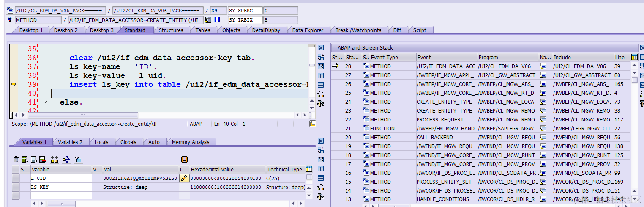Image resolution: width=644 pixels, height=207 pixels.
Task: Click blue info icon next to CREATE_ENTITY field
Action: pyautogui.click(x=217, y=20)
